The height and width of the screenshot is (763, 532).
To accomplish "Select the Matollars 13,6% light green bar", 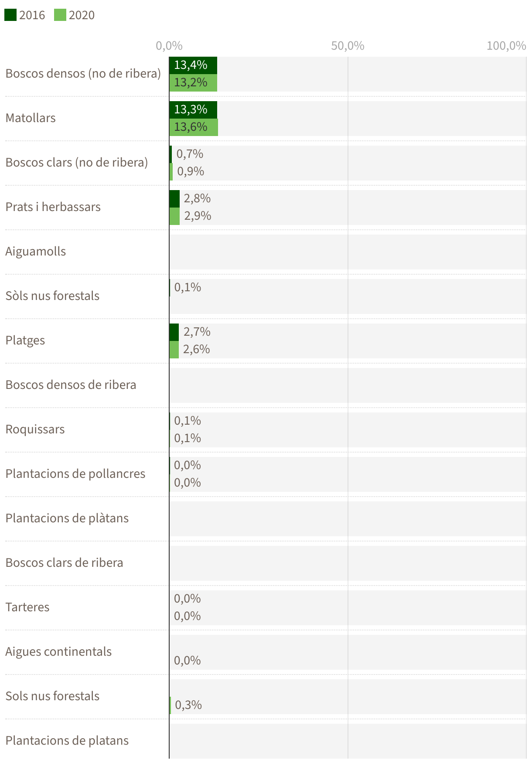I will tap(193, 127).
